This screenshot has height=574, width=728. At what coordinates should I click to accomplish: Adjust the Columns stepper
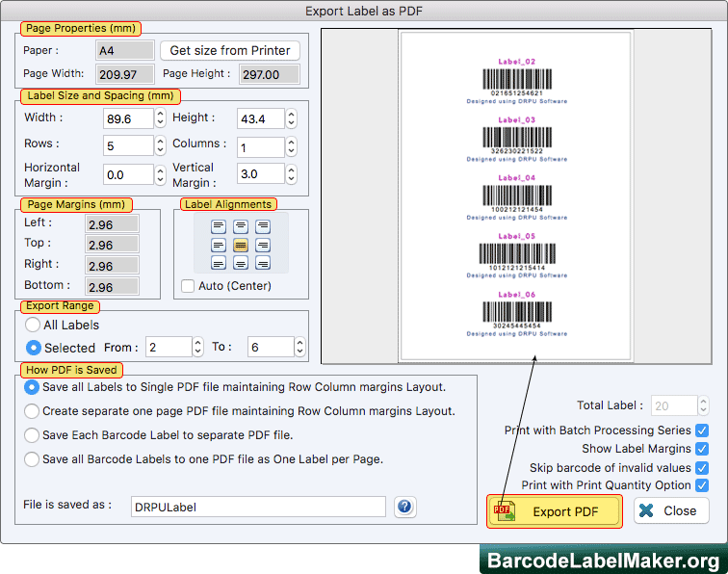pos(291,146)
